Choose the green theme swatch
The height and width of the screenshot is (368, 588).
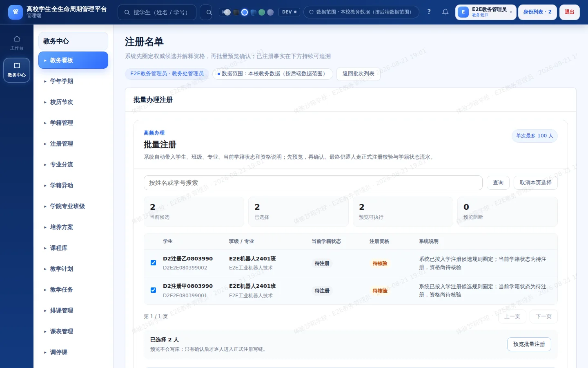click(x=262, y=12)
